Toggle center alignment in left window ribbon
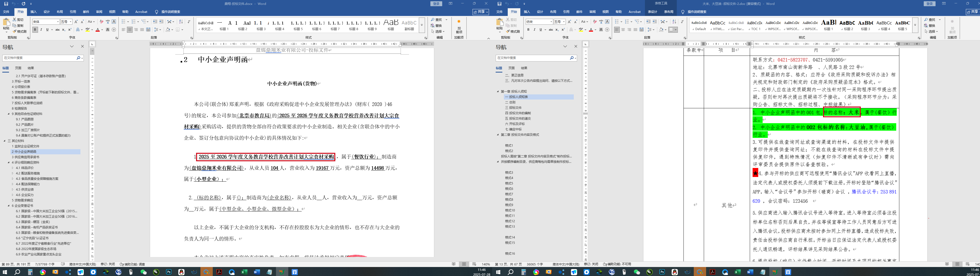The image size is (980, 276). pos(130,30)
